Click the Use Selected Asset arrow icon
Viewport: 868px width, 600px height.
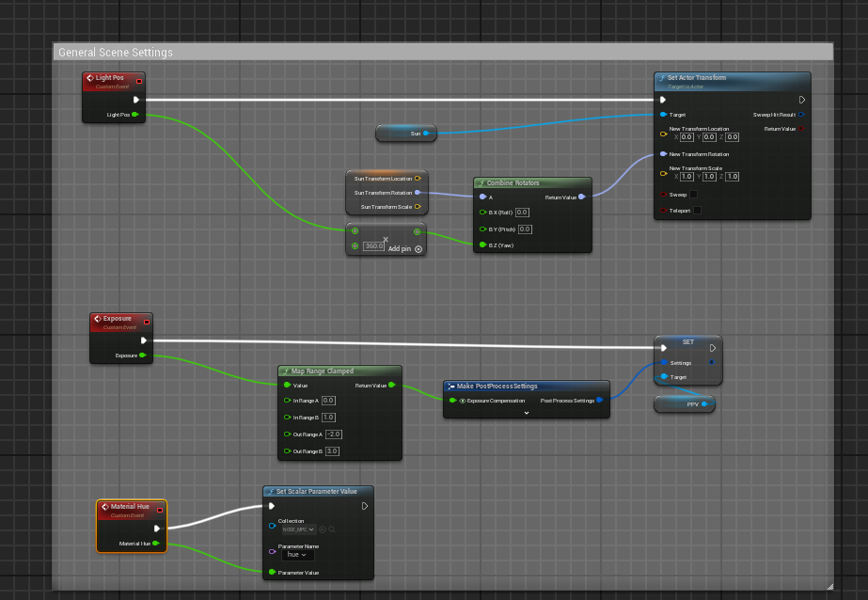coord(323,529)
